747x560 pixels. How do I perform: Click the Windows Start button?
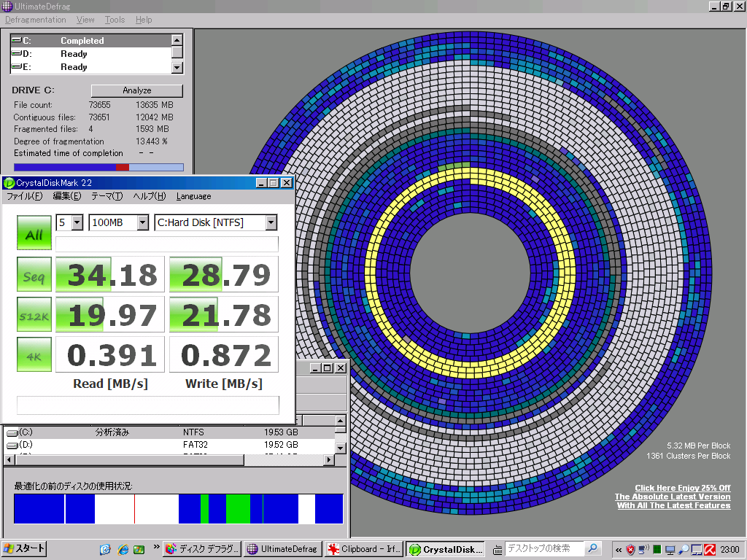(24, 549)
